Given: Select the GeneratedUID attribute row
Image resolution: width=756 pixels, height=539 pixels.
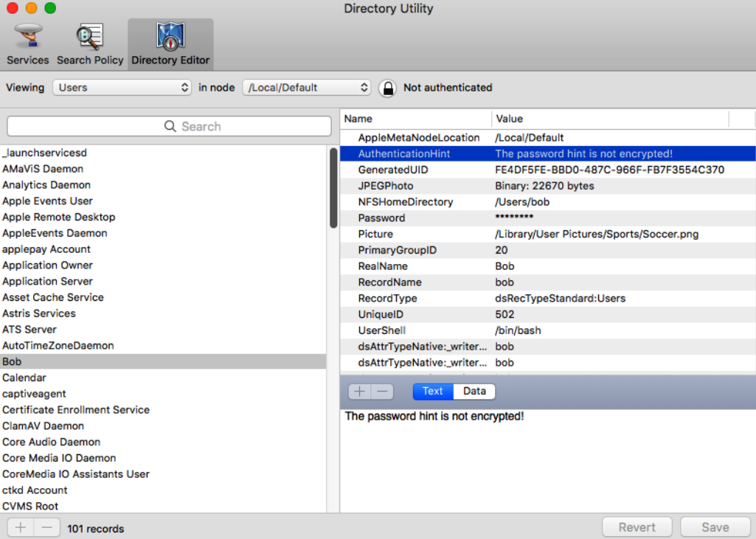Looking at the screenshot, I should point(548,170).
